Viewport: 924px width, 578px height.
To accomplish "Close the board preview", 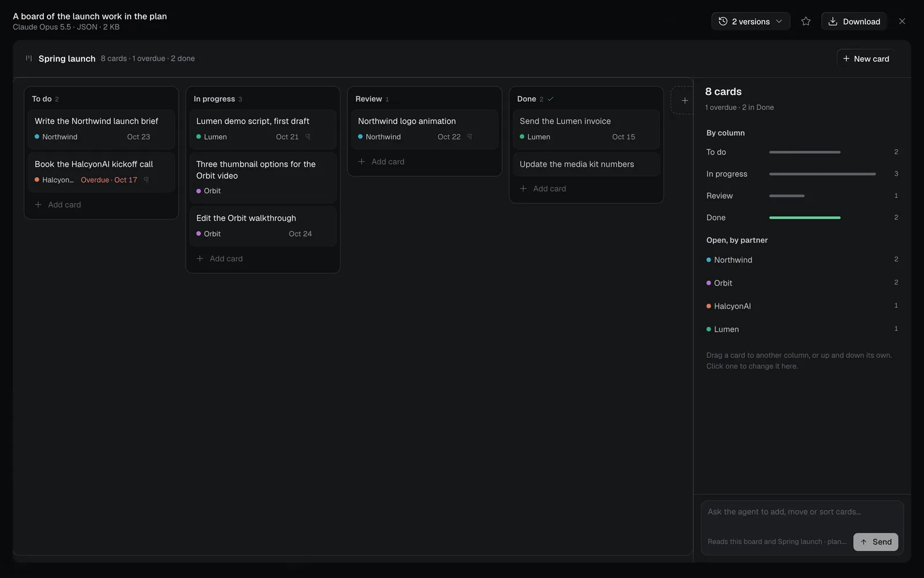I will [x=902, y=21].
